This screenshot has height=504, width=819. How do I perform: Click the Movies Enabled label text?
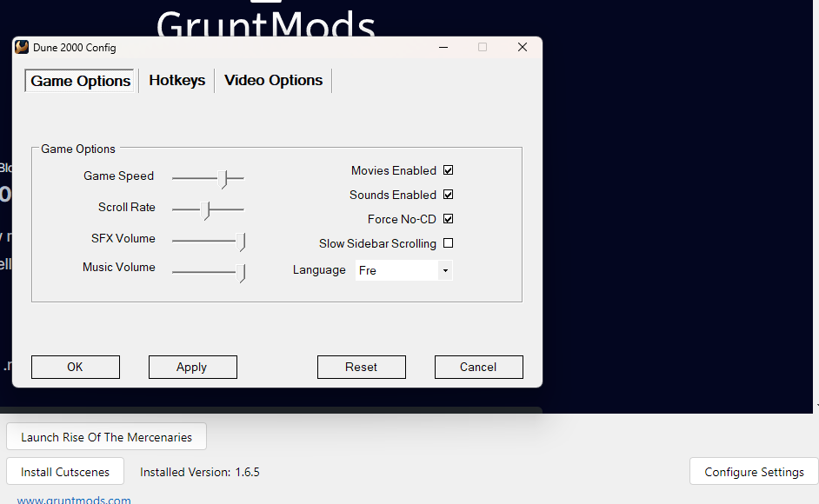394,171
